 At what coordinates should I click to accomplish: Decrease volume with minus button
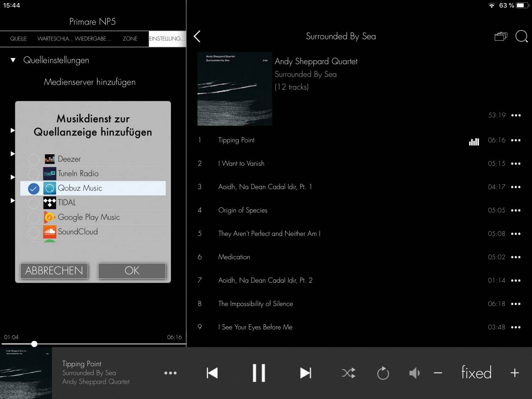[x=438, y=373]
